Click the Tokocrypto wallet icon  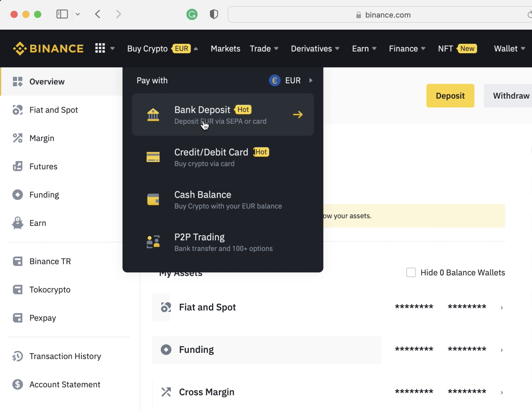18,290
